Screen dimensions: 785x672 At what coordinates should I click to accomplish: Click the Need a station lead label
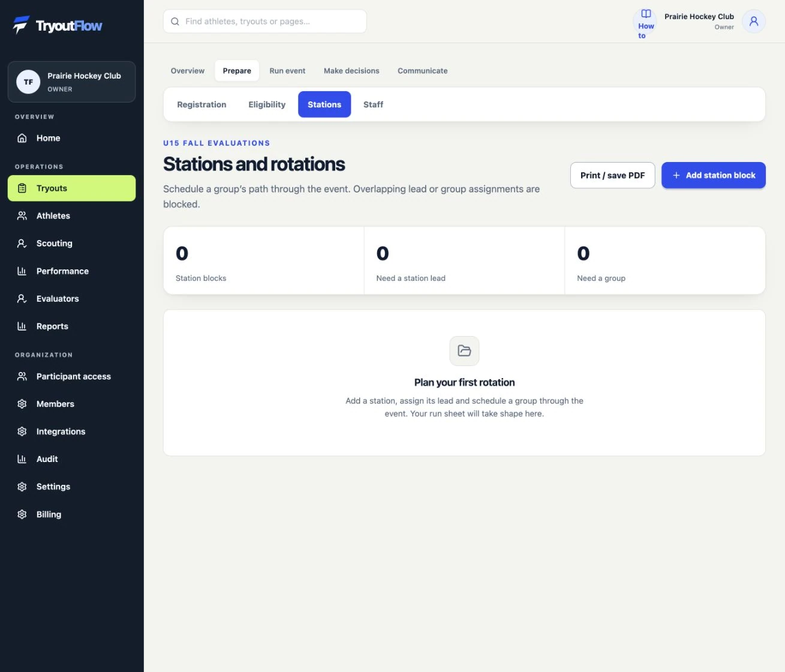pyautogui.click(x=411, y=278)
